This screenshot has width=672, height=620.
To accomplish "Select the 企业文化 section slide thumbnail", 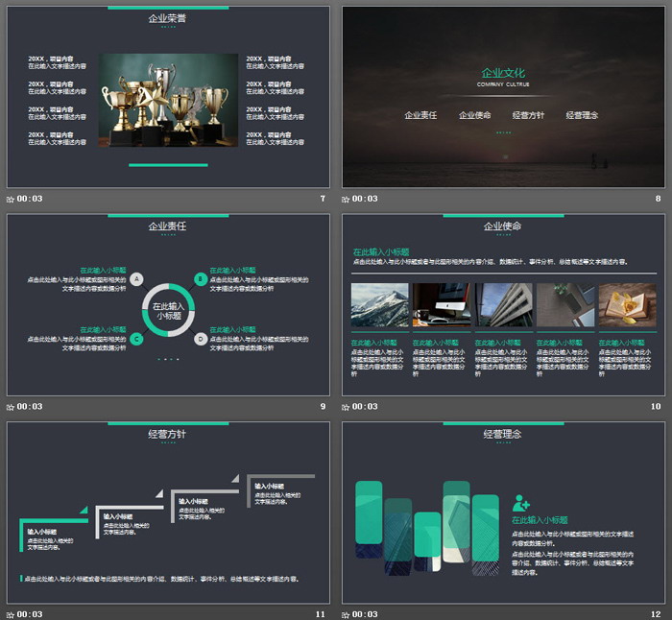I will tap(503, 96).
